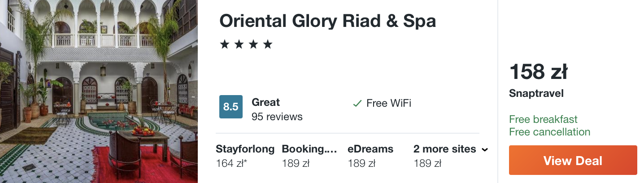Click the Free WiFi amenity text
The width and height of the screenshot is (644, 183).
388,104
